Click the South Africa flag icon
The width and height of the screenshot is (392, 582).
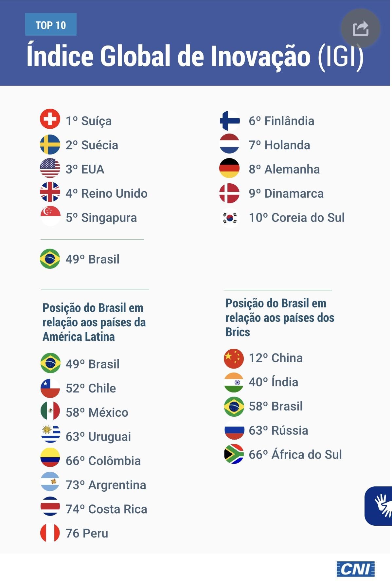(x=234, y=454)
